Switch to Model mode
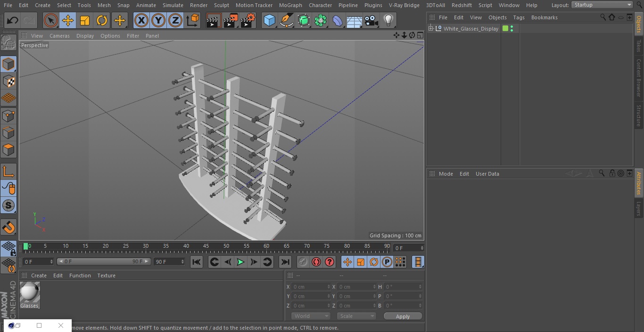 8,64
